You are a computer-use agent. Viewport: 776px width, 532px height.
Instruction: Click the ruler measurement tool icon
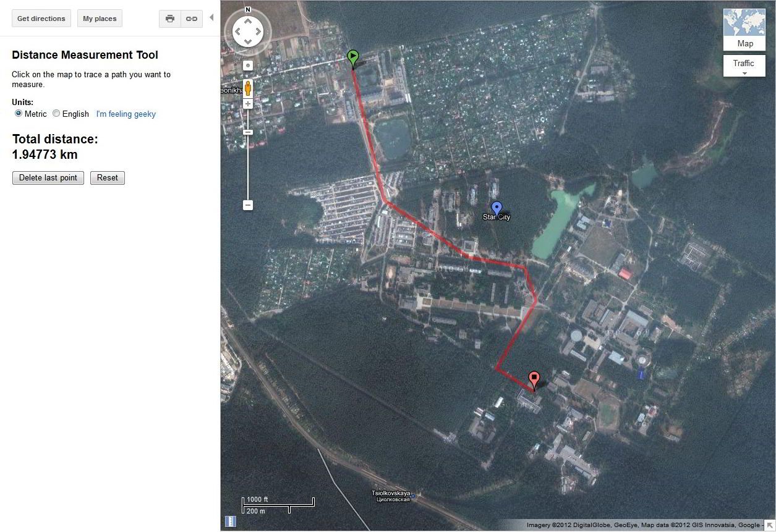(230, 521)
